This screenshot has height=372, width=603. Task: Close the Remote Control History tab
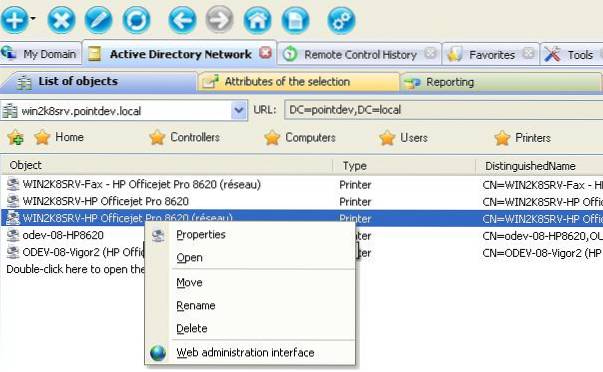431,53
